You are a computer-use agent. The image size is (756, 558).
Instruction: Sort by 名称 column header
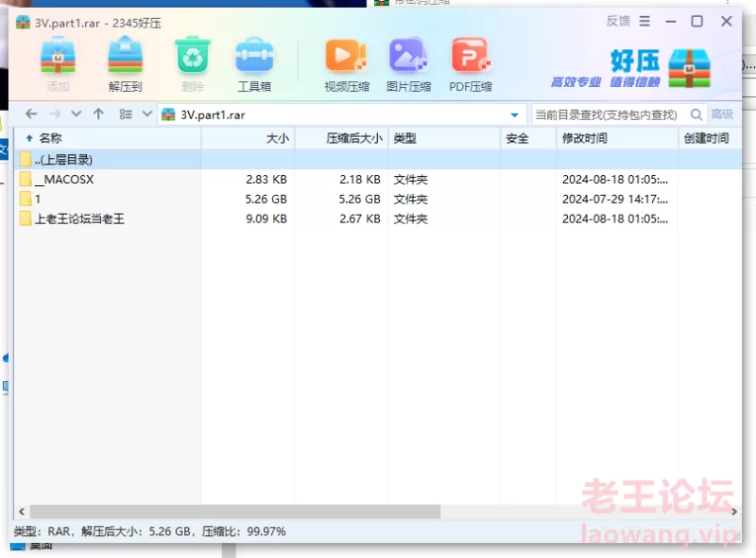point(108,138)
